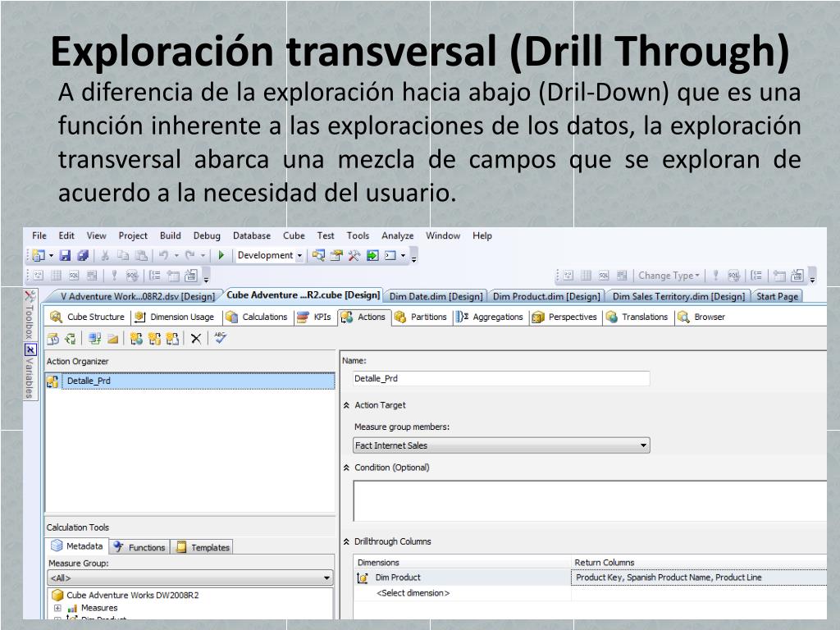Switch to Calculations tab
The width and height of the screenshot is (840, 630).
pos(257,317)
